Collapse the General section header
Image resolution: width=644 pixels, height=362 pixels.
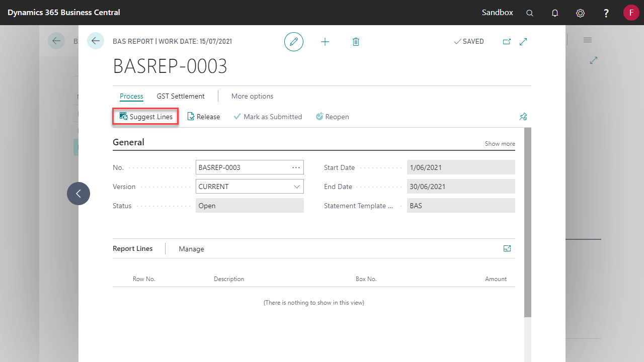[128, 142]
